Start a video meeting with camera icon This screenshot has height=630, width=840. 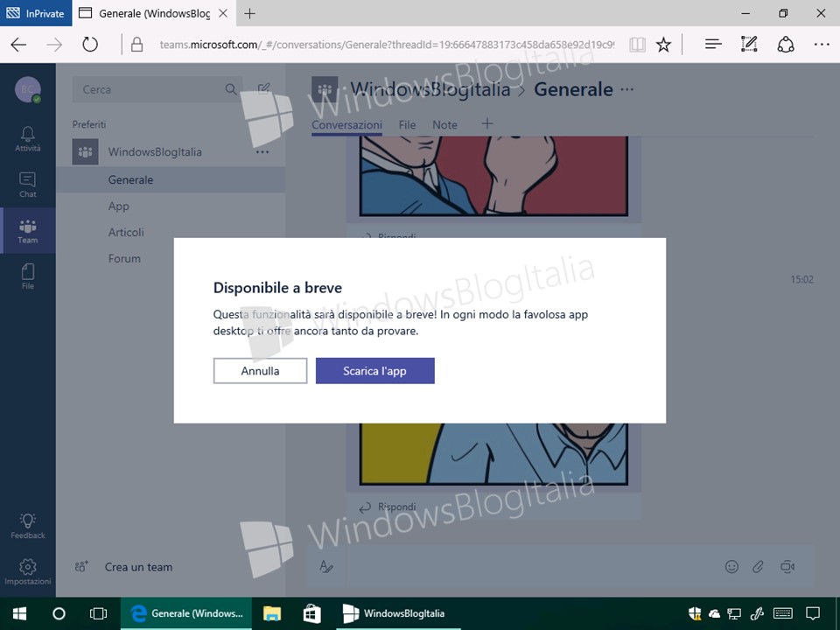(787, 567)
